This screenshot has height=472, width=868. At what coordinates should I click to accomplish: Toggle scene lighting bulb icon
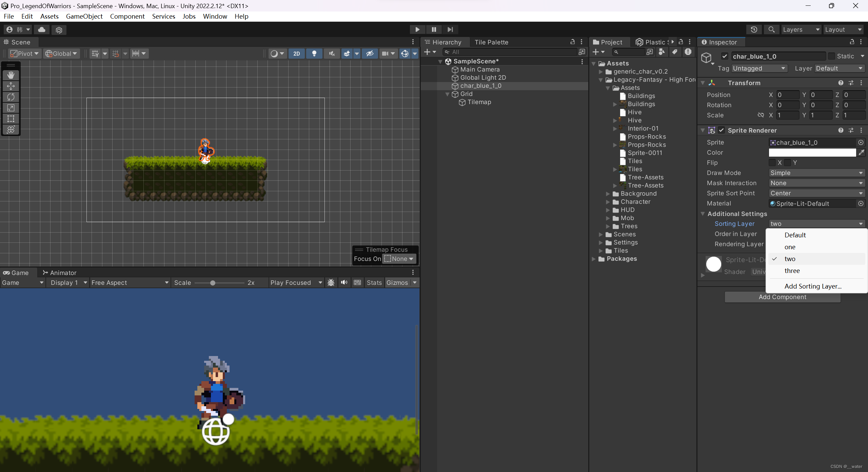(x=314, y=54)
